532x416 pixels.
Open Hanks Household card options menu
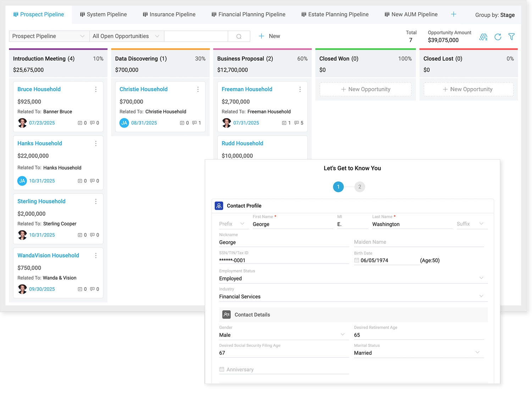tap(96, 143)
